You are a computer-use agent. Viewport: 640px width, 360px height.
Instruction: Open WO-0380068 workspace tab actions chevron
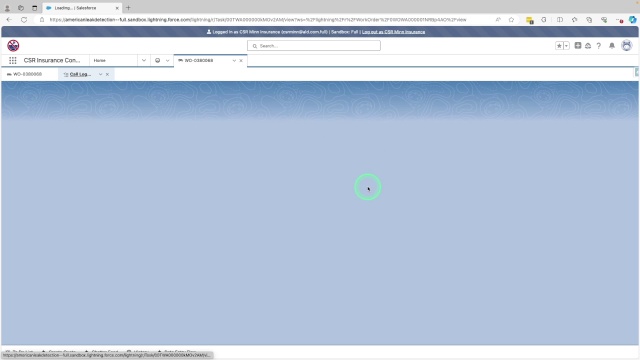234,60
